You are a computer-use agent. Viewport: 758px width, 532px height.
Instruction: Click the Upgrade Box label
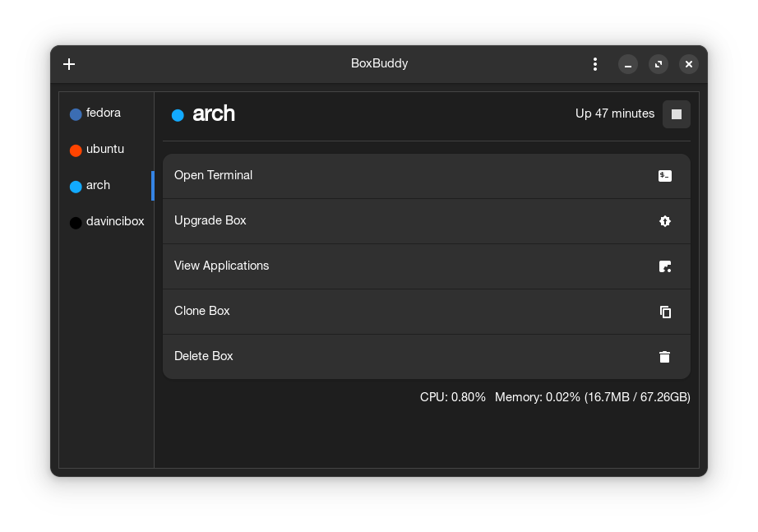click(210, 220)
